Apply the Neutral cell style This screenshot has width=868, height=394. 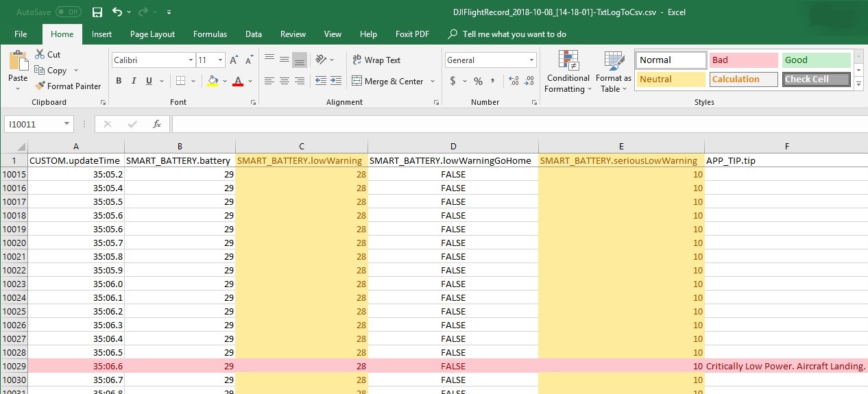(671, 79)
